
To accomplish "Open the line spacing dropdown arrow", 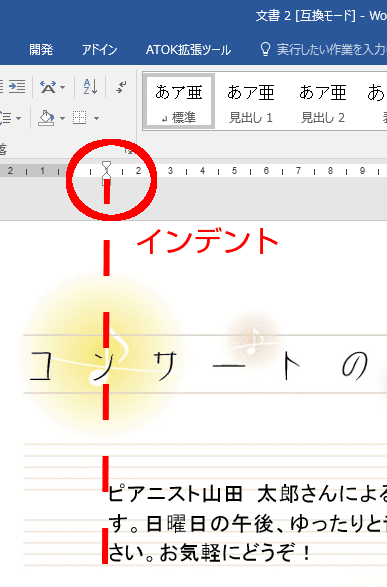I will [x=18, y=119].
